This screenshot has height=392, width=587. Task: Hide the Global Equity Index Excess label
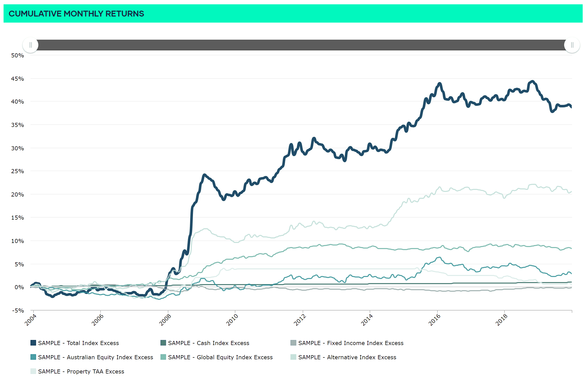(220, 357)
